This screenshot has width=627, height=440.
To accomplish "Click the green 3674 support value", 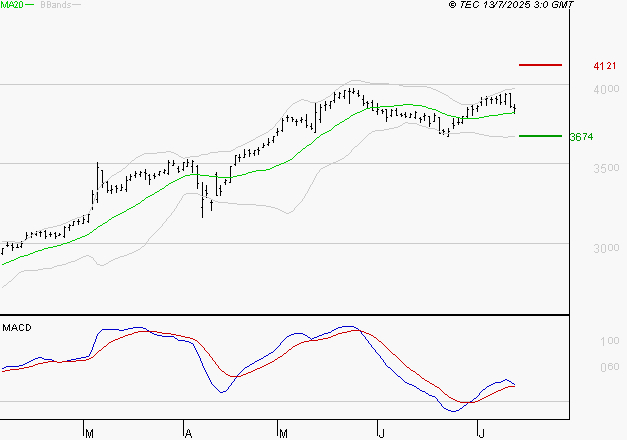I will coord(581,137).
